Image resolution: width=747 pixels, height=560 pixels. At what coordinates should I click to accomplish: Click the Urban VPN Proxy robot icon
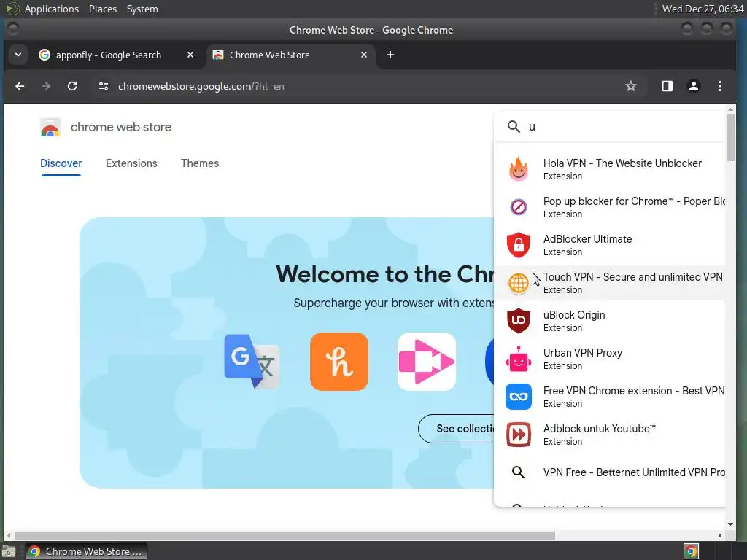pyautogui.click(x=519, y=359)
